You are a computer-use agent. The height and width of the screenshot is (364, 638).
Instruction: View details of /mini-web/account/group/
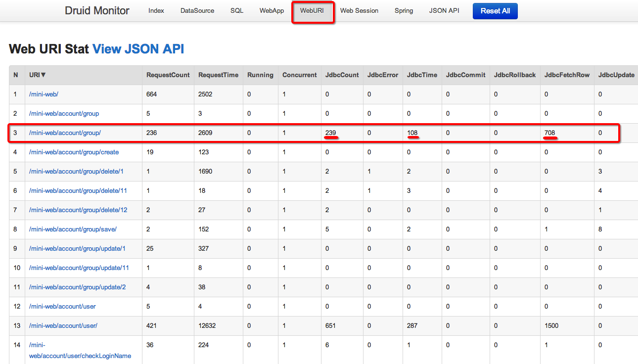click(64, 133)
